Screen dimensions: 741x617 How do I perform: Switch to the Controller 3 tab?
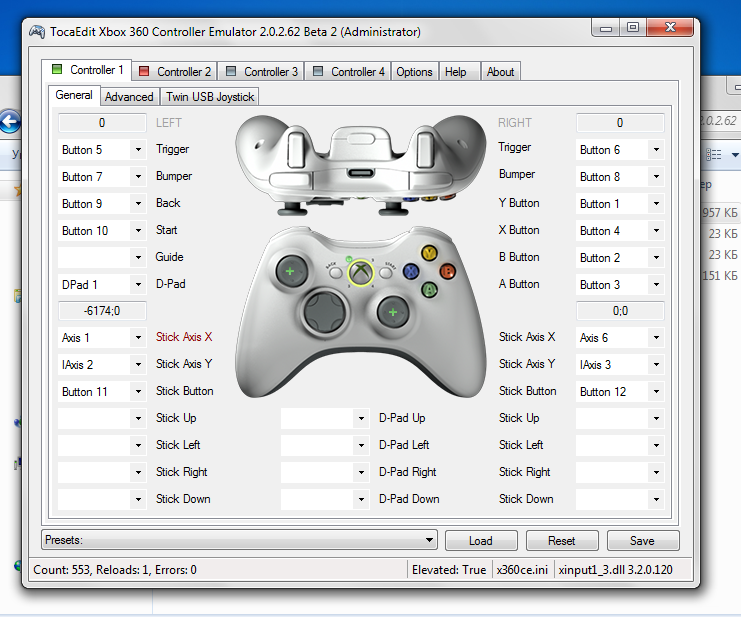(261, 72)
